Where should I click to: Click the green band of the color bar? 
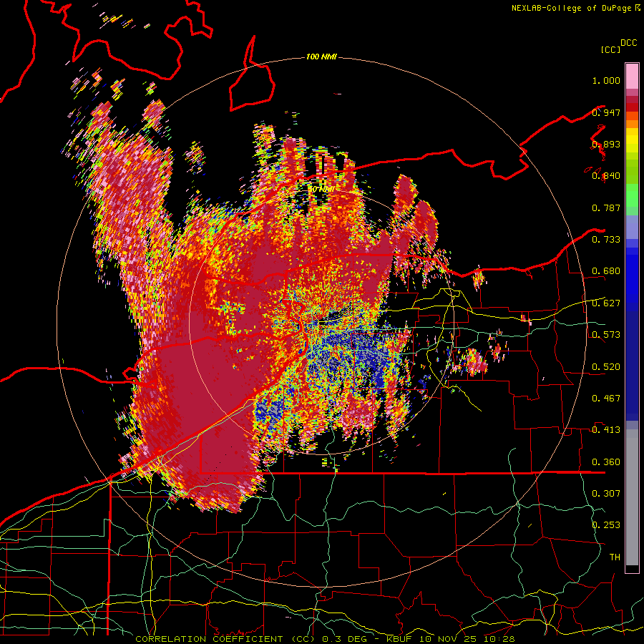(x=632, y=195)
